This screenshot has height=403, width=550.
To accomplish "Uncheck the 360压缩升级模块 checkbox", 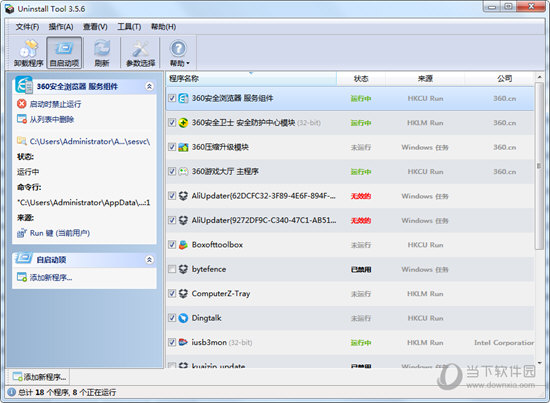I will pyautogui.click(x=172, y=147).
